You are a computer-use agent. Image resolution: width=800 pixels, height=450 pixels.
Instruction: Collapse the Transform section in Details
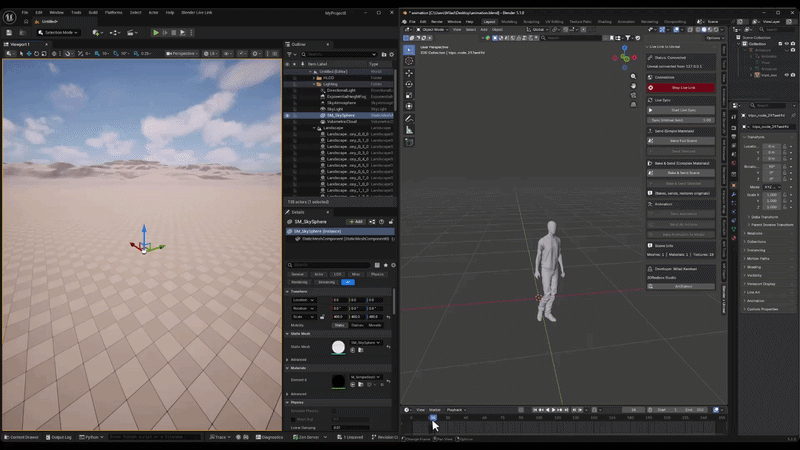point(287,291)
